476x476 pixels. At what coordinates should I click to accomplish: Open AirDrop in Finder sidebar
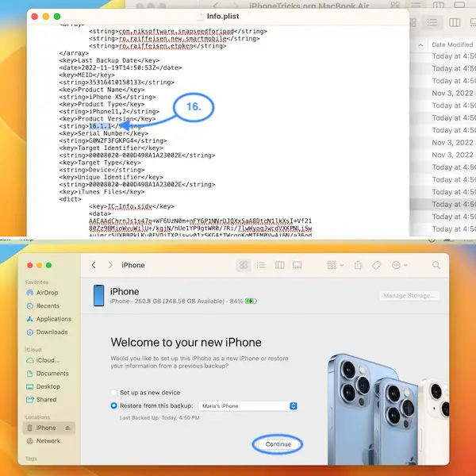[47, 293]
